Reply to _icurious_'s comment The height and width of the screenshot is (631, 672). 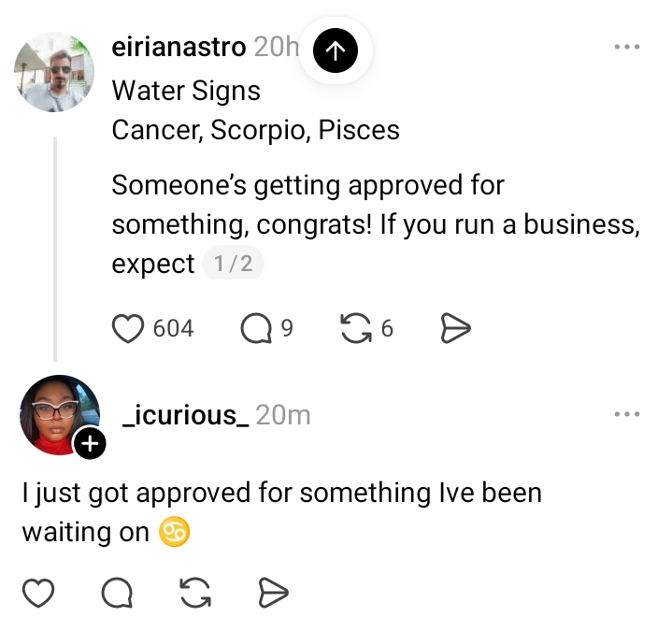coord(115,592)
